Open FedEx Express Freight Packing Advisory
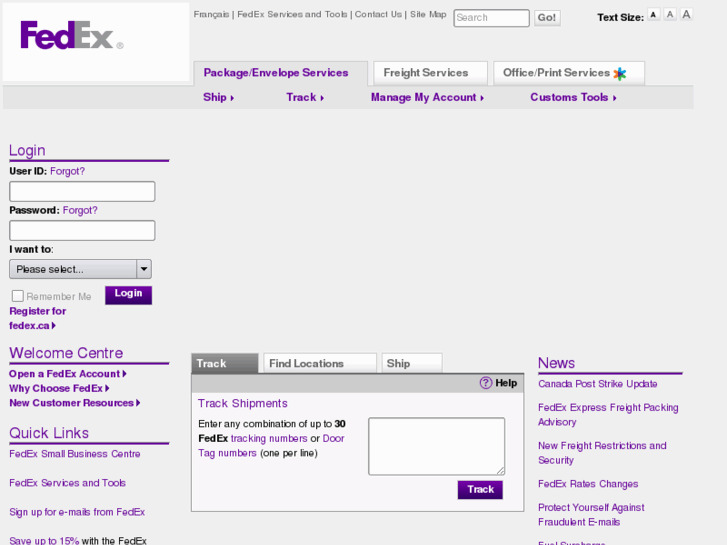The image size is (727, 545). pos(608,415)
